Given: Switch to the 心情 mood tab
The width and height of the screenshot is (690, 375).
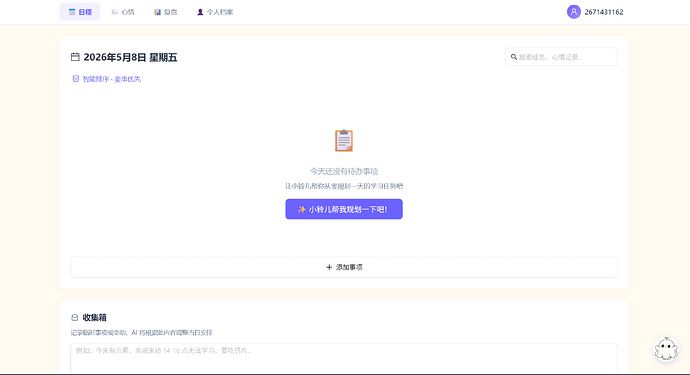Looking at the screenshot, I should point(123,12).
